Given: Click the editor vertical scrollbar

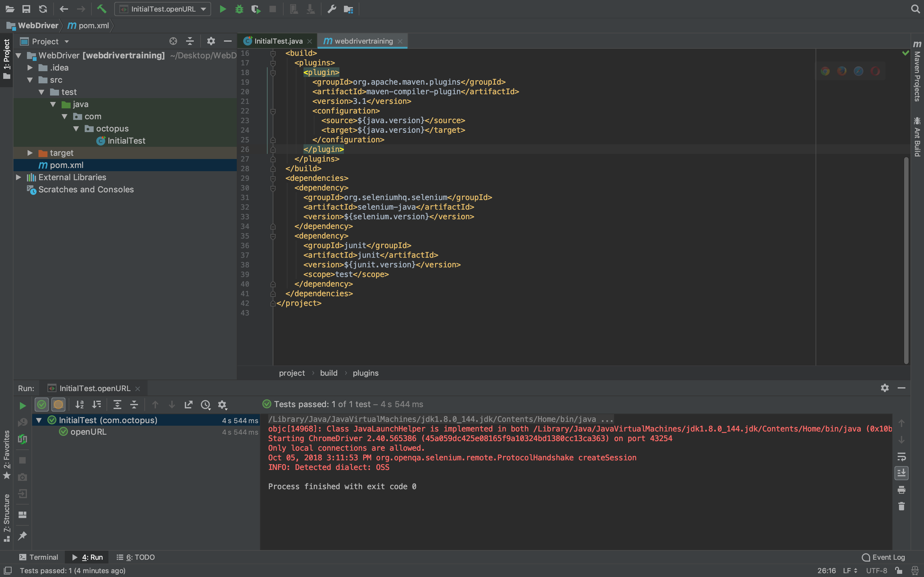Looking at the screenshot, I should [x=906, y=260].
